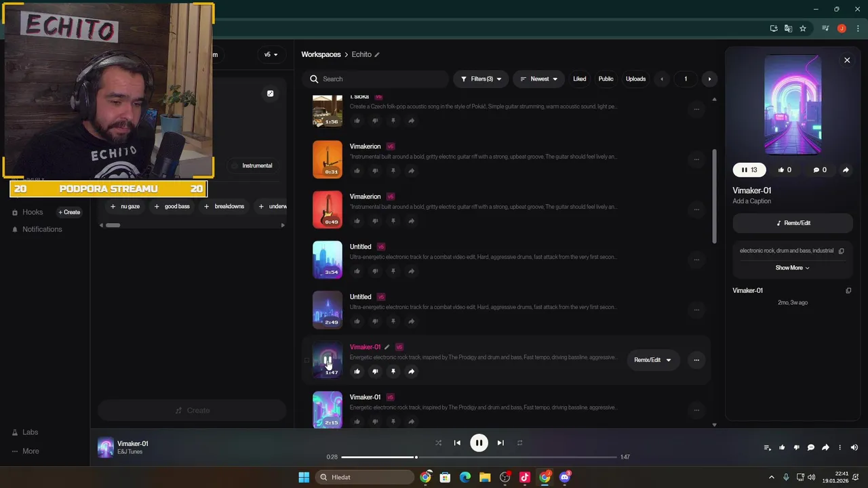Pause playback in the bottom player bar

click(x=479, y=443)
